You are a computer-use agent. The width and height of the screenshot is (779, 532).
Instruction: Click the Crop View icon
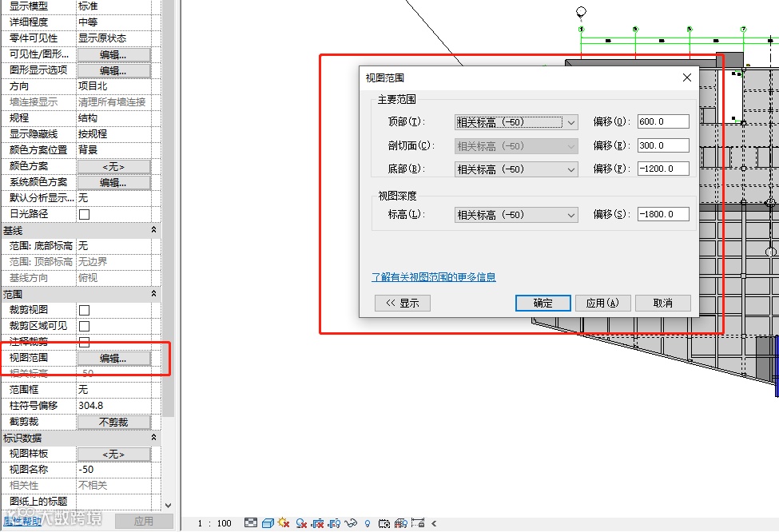point(317,523)
